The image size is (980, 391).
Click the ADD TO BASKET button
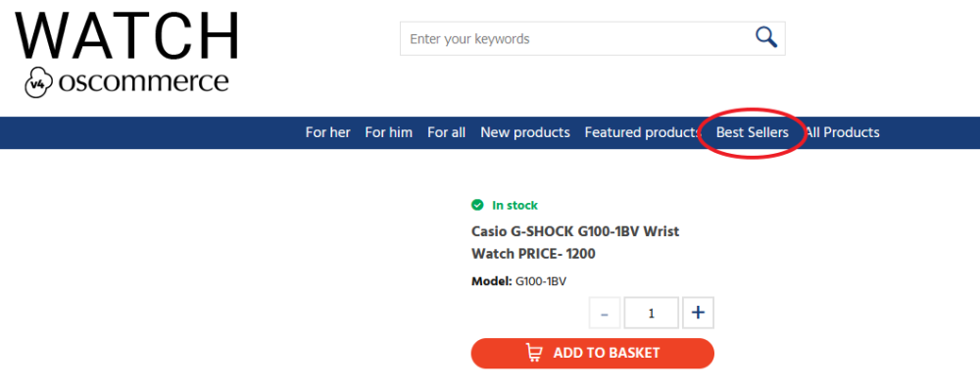tap(593, 353)
